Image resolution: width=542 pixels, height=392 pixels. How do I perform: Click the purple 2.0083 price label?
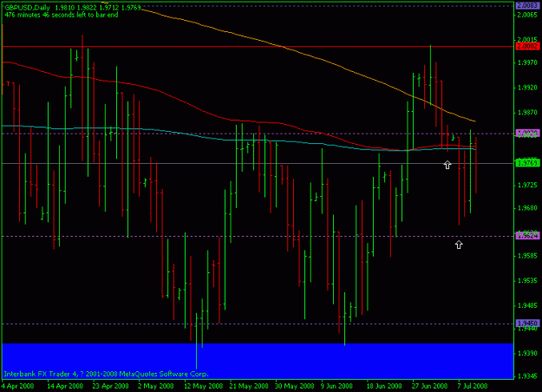click(526, 5)
